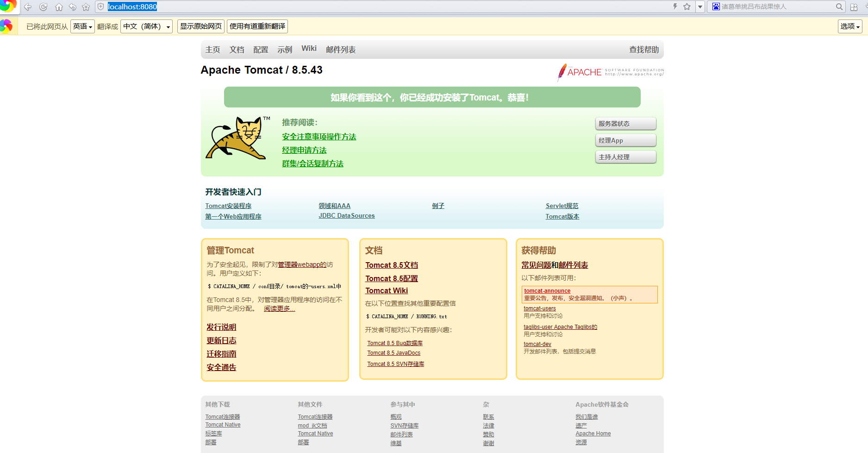Screen dimensions: 868x453
Task: Open Tomcat 8.5 JavaDocs link
Action: (394, 353)
